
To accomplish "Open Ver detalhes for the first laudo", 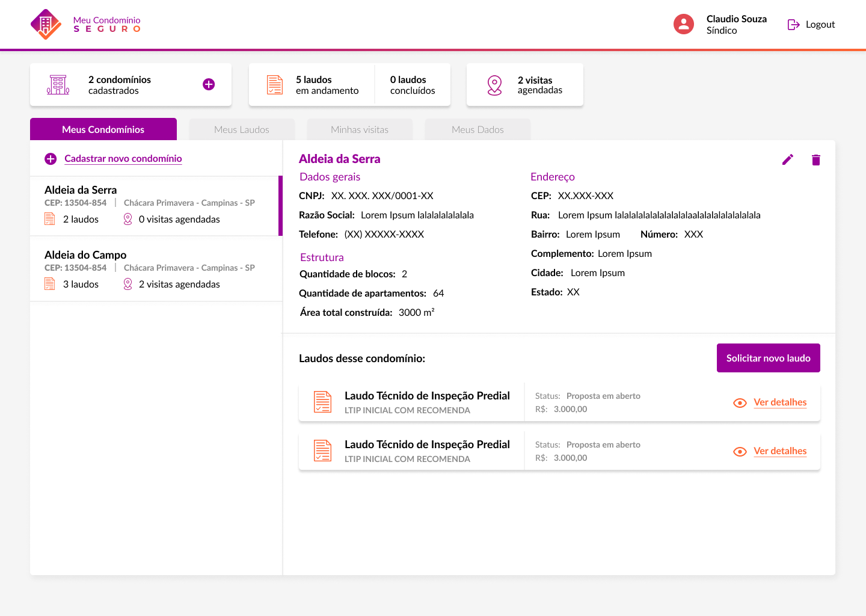I will [x=780, y=402].
